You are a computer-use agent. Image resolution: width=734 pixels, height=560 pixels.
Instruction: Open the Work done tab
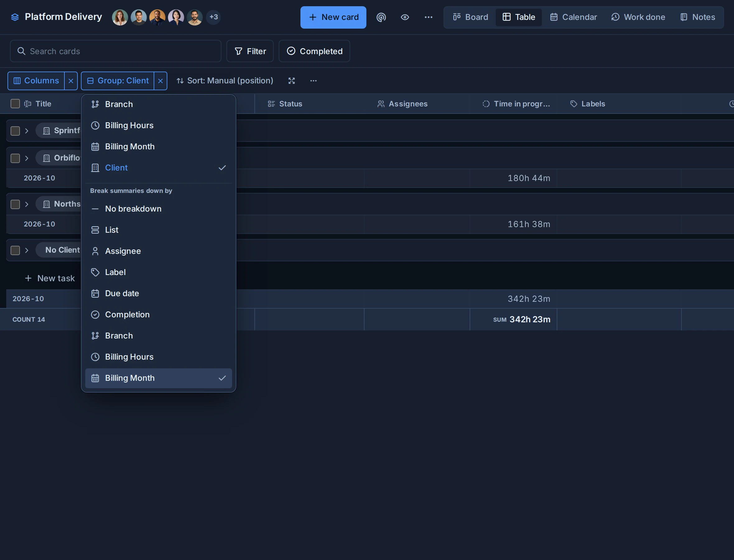[x=638, y=17]
